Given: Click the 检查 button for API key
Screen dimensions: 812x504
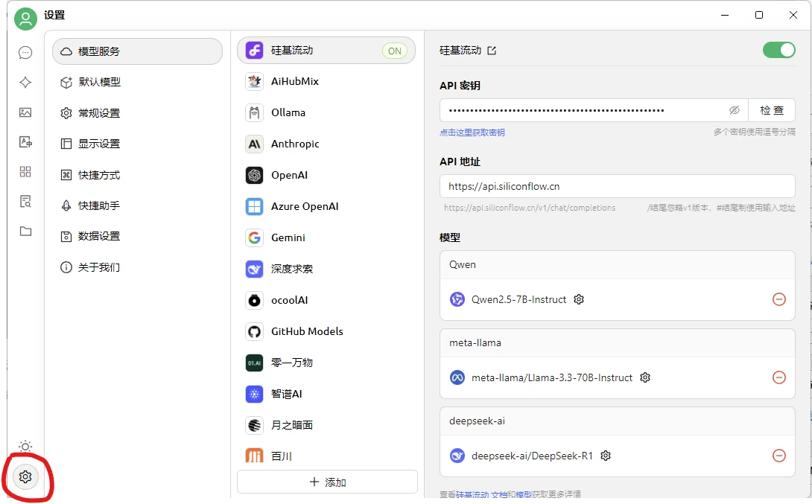Looking at the screenshot, I should [x=771, y=110].
